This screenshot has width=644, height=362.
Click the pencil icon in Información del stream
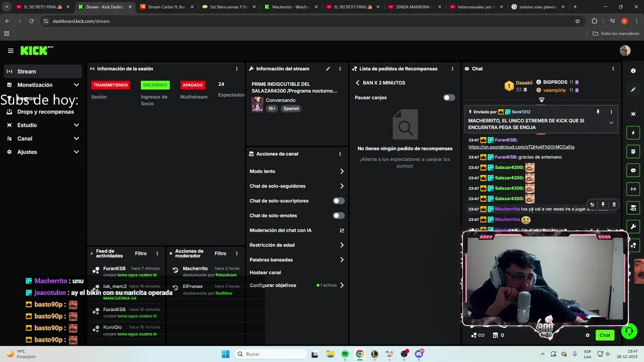coord(328,69)
